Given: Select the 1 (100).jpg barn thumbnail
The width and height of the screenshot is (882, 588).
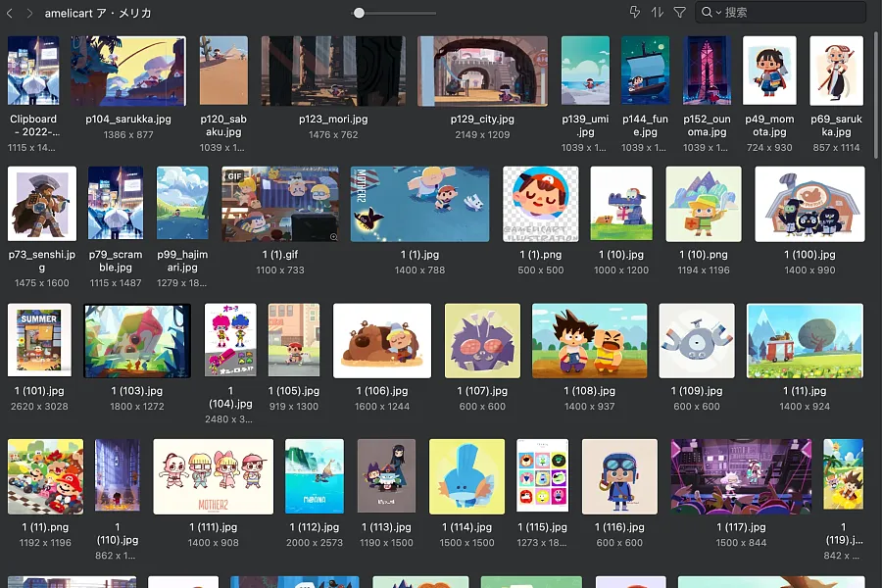Looking at the screenshot, I should point(810,204).
